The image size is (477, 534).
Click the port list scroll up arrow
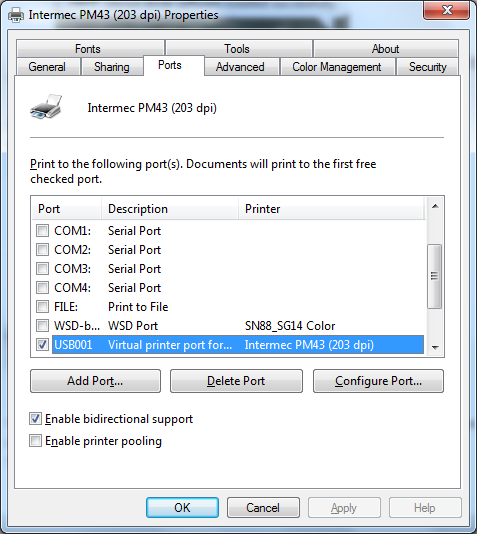pos(435,206)
